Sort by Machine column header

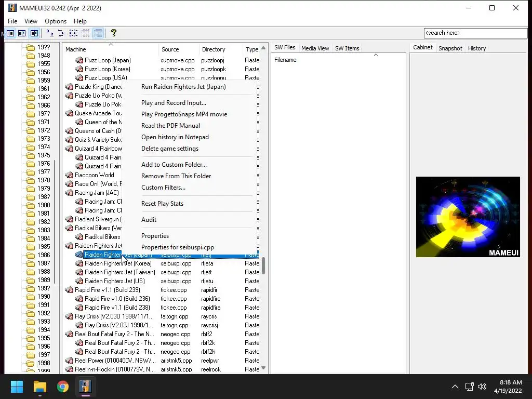coord(111,49)
